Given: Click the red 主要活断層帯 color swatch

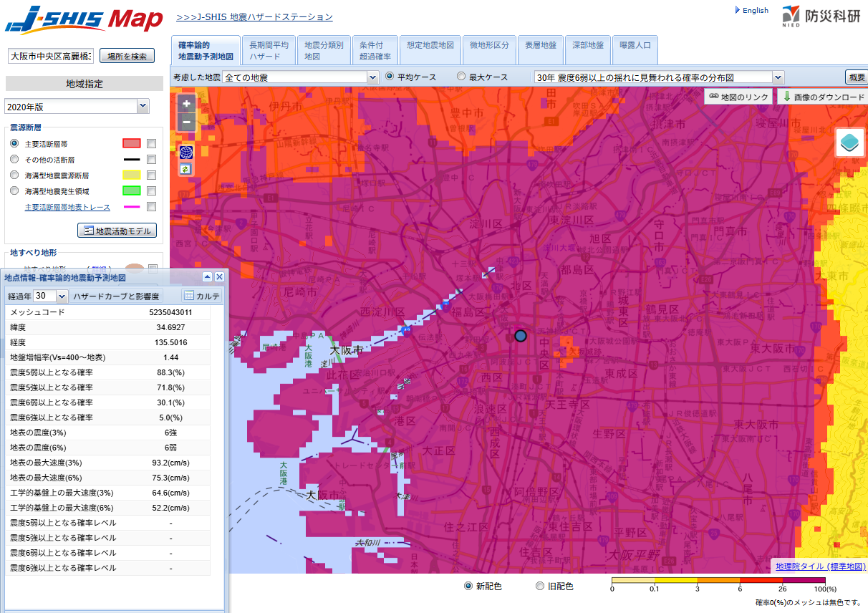Looking at the screenshot, I should (131, 144).
